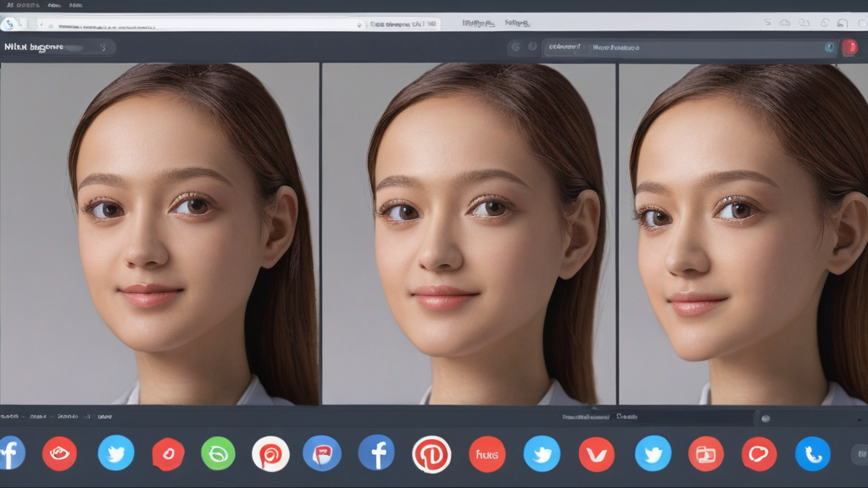
Task: Click the blue phone handset icon
Action: point(813,454)
